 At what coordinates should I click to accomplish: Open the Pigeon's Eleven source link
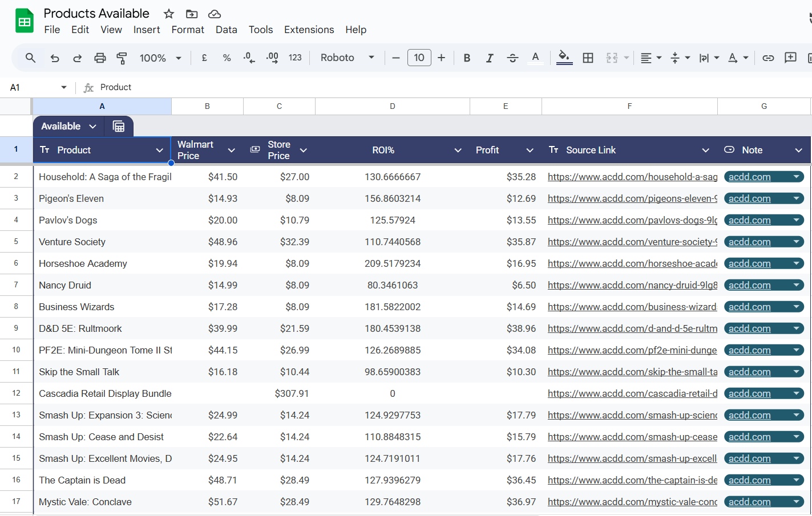pos(632,198)
